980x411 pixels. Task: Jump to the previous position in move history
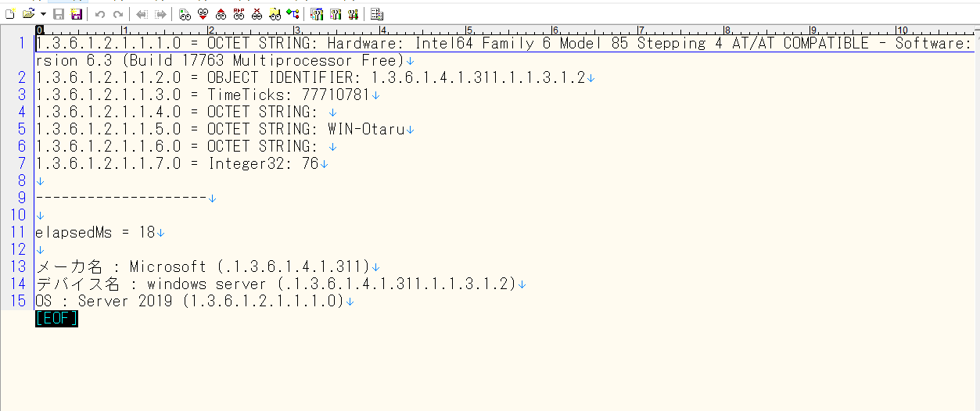pos(142,14)
